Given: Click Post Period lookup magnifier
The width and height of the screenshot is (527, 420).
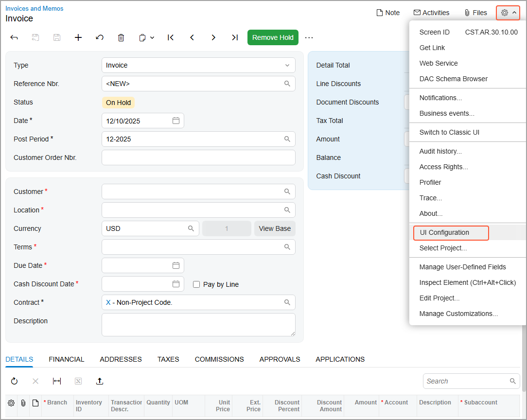Looking at the screenshot, I should coord(287,139).
